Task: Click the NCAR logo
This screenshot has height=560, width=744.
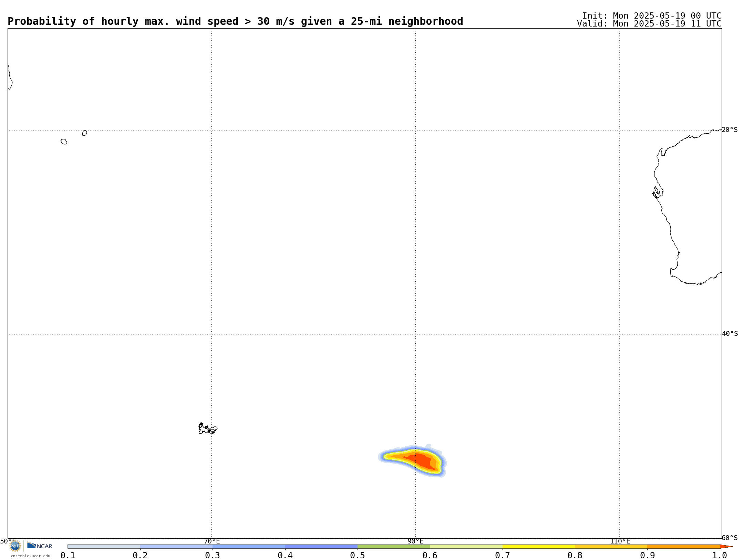Action: coord(40,546)
